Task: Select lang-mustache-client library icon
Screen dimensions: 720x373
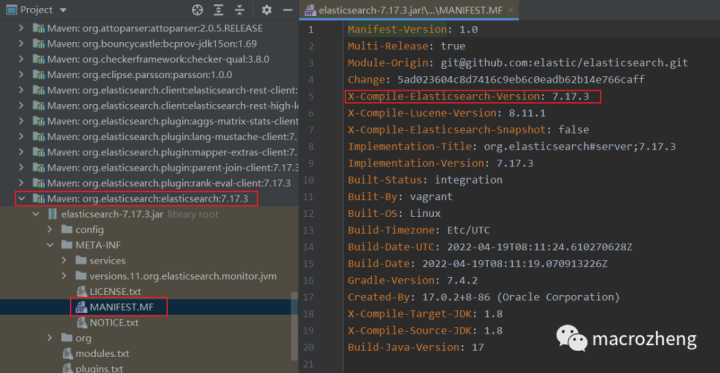Action: coord(39,137)
